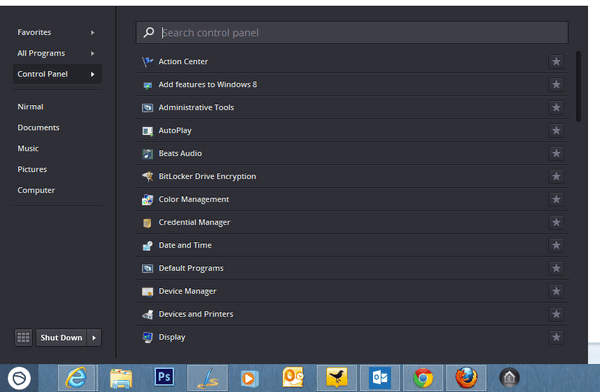Viewport: 600px width, 392px height.
Task: Click Devices and Printers icon
Action: tap(147, 314)
